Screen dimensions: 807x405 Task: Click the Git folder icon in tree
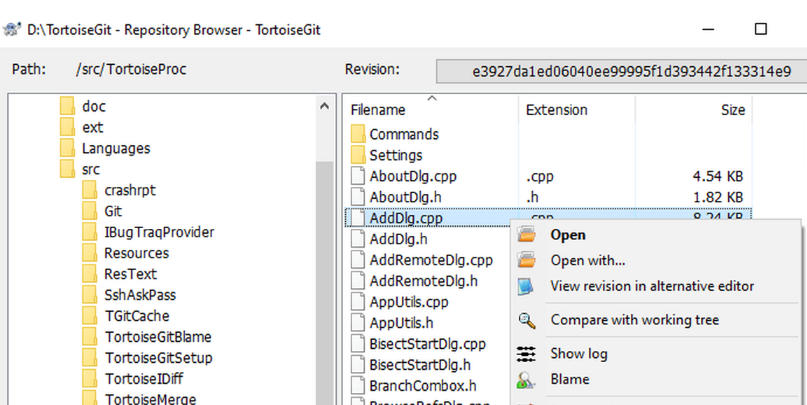pyautogui.click(x=90, y=211)
